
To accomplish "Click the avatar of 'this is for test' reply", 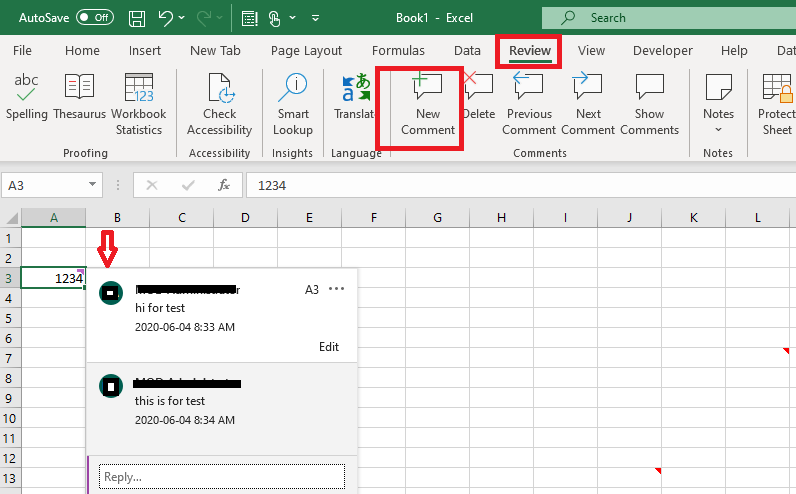I will coord(111,386).
